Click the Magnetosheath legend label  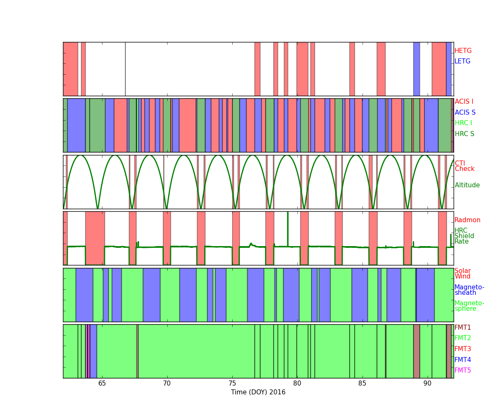(469, 290)
